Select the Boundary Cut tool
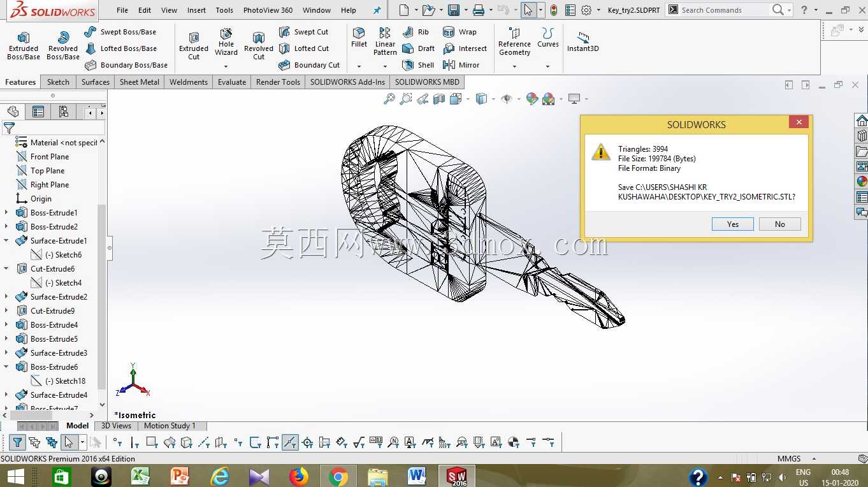 [309, 65]
